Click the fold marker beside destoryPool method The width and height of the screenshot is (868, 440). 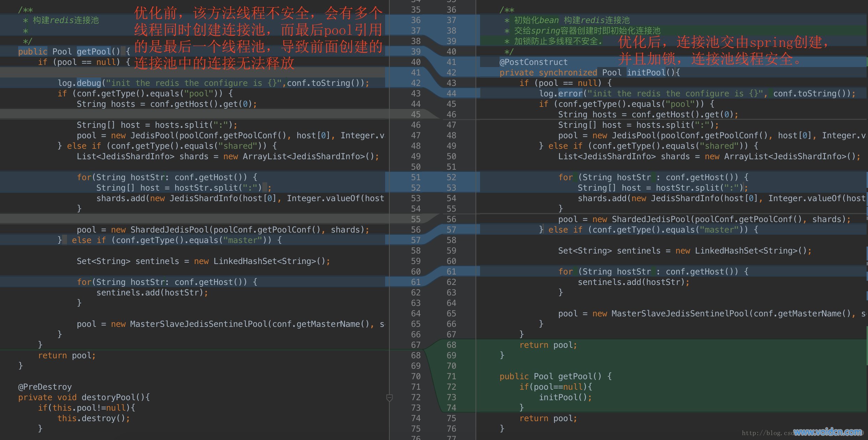tap(389, 397)
